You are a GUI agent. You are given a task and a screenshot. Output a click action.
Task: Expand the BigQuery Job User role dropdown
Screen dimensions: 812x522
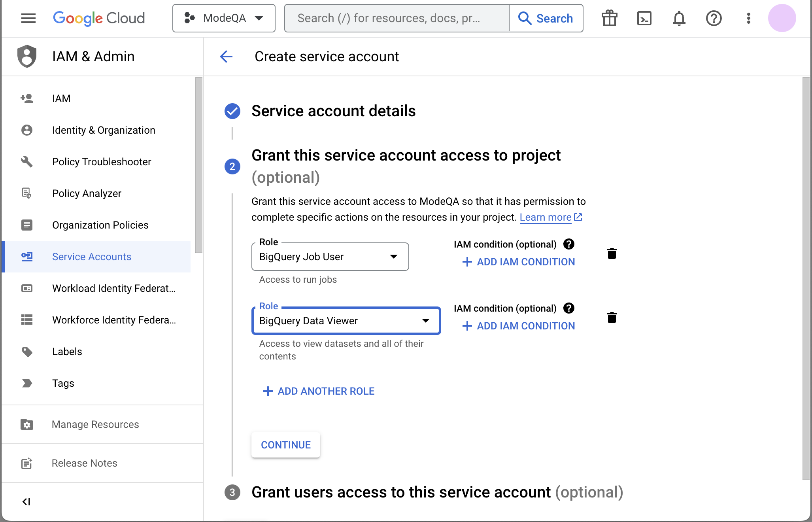point(394,256)
